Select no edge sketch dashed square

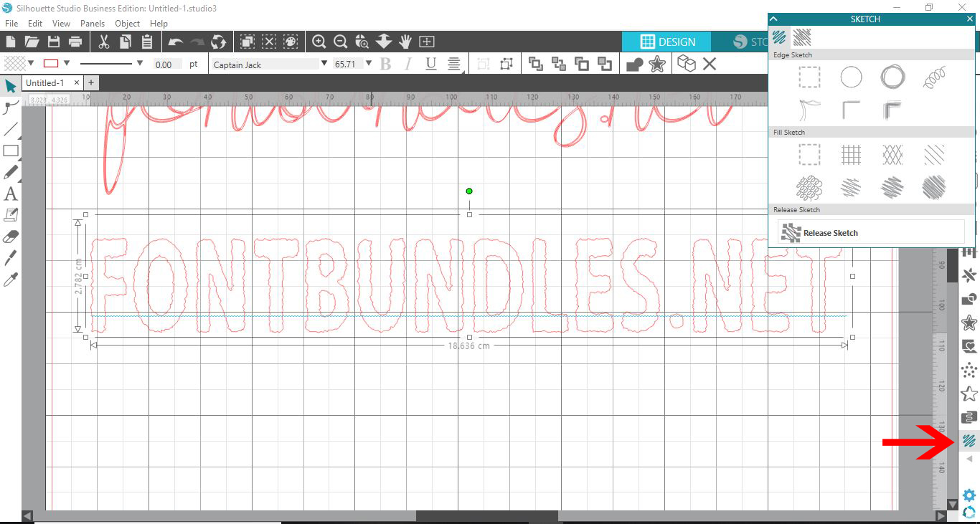[809, 76]
